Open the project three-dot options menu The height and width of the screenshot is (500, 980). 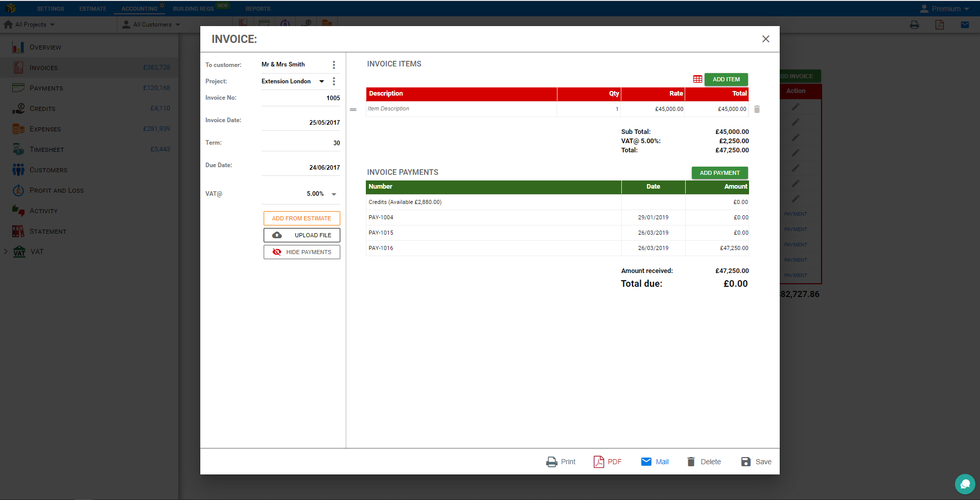(334, 81)
